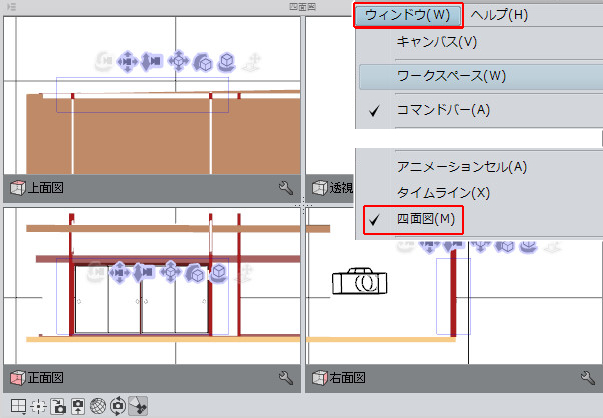Select the camera object in right view
The height and width of the screenshot is (418, 603).
[360, 281]
